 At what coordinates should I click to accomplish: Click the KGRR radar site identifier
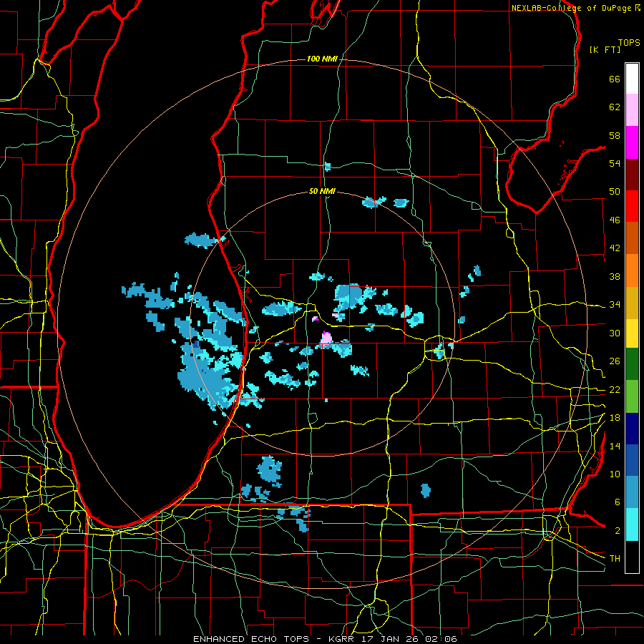341,639
